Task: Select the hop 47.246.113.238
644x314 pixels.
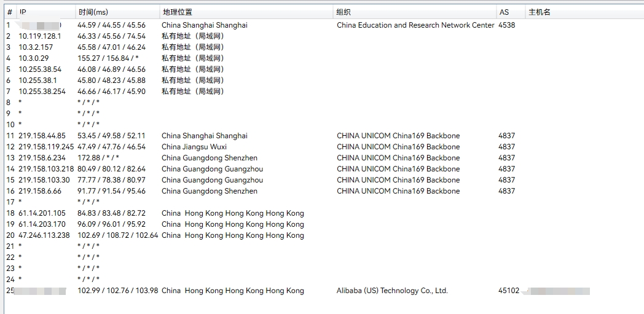Action: coord(44,235)
